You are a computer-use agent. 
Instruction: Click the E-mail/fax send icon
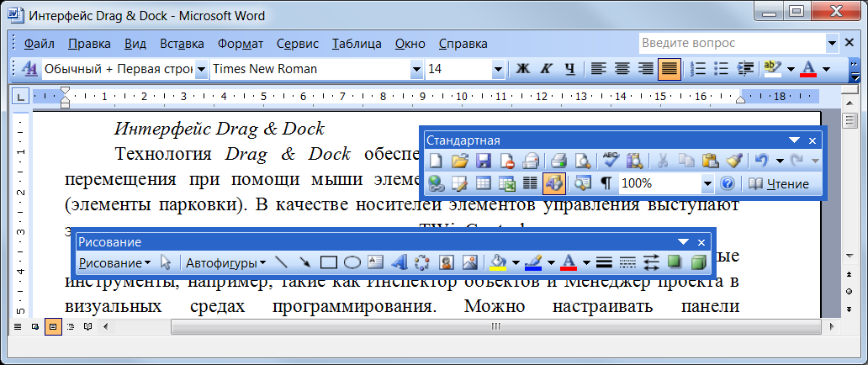point(530,161)
